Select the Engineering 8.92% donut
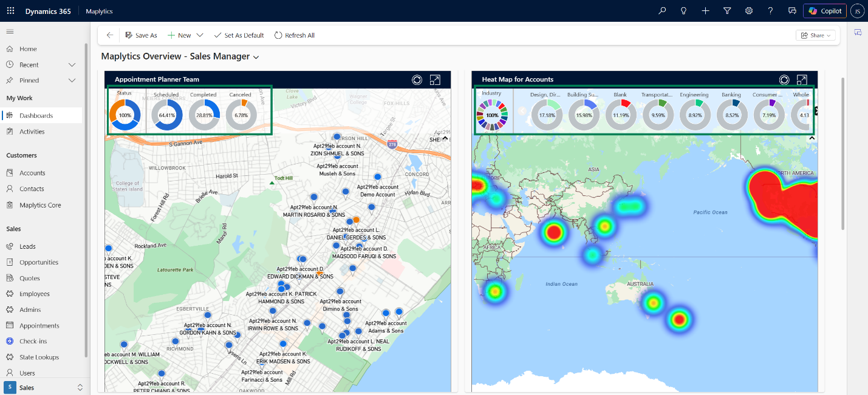The image size is (868, 395). pyautogui.click(x=695, y=115)
